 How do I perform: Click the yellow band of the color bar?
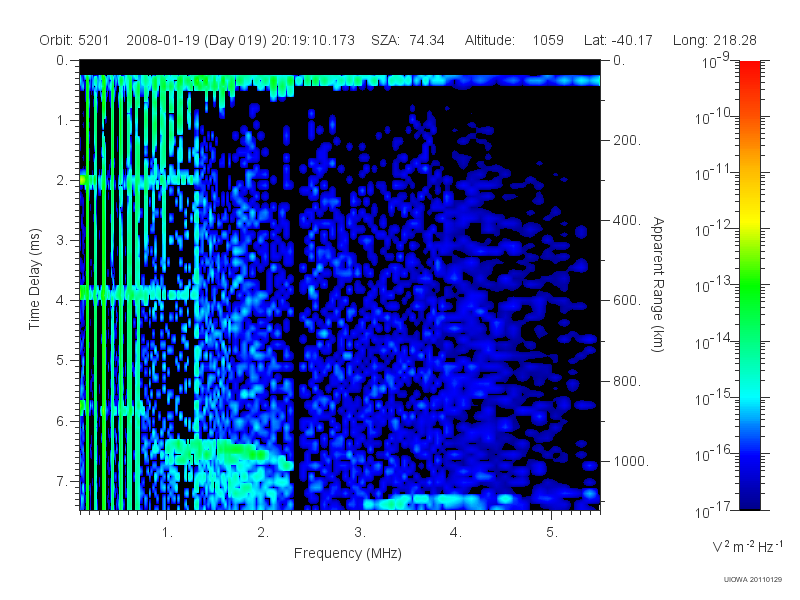tap(749, 218)
